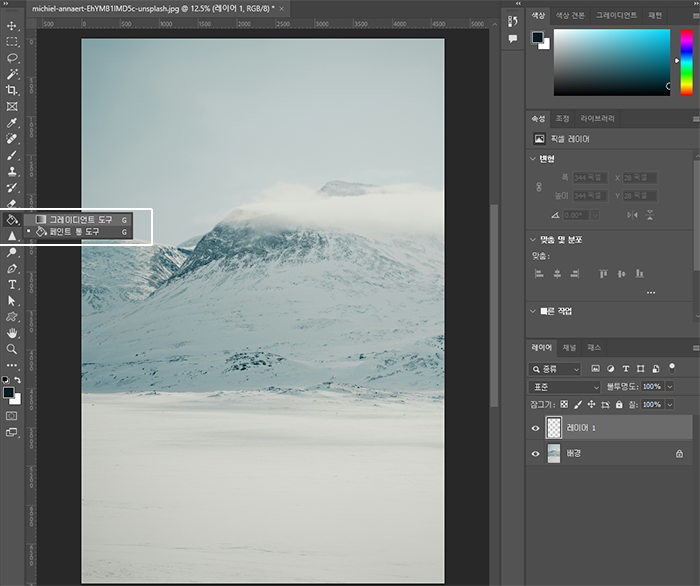Toggle lock transparent pixels
The height and width of the screenshot is (586, 700).
[x=564, y=404]
